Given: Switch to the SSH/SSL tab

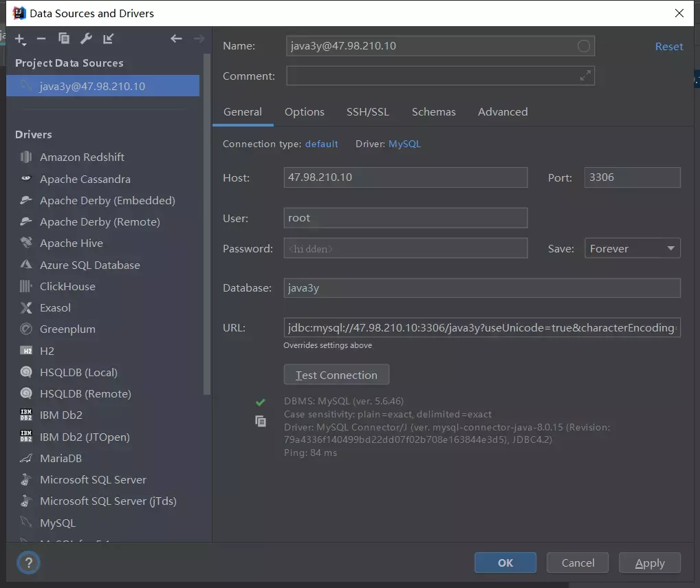Looking at the screenshot, I should [367, 112].
